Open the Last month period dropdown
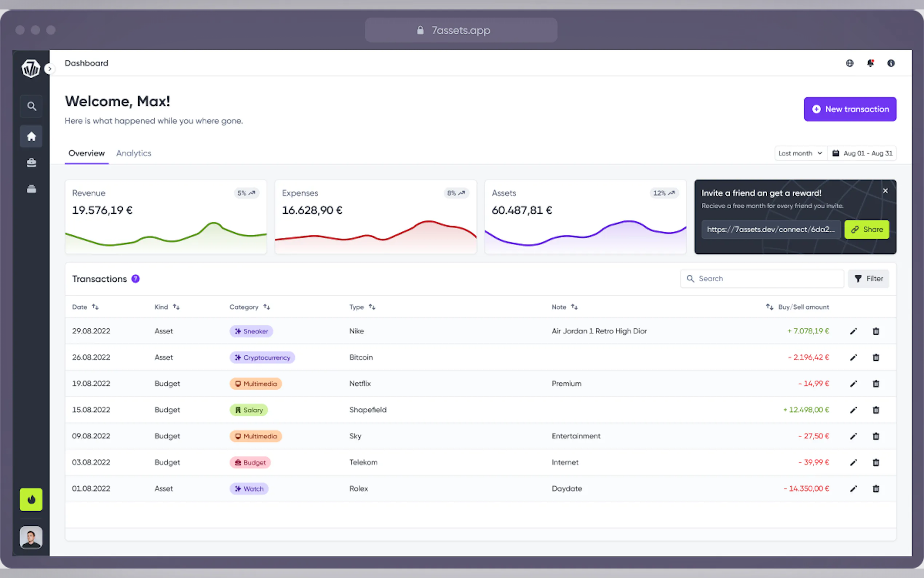924x578 pixels. (800, 153)
